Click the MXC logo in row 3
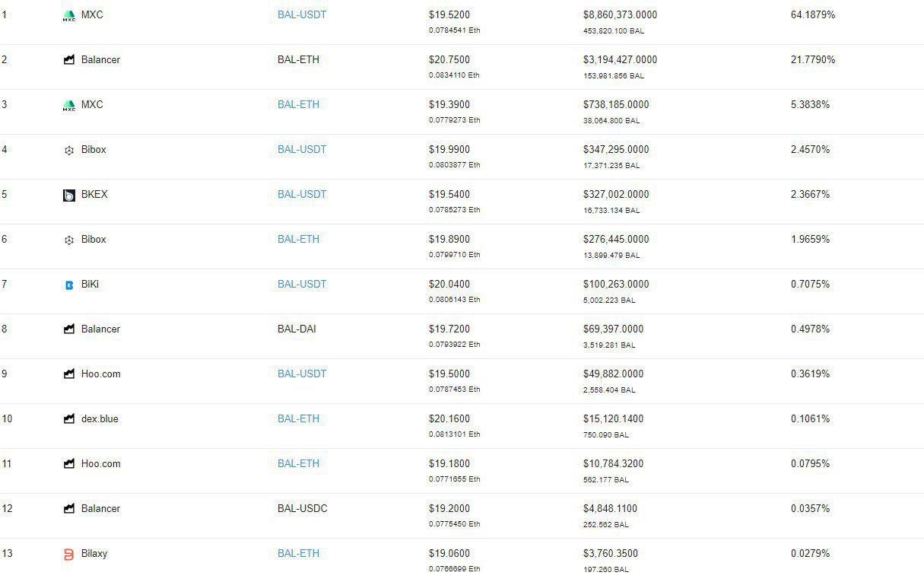This screenshot has width=924, height=582. [69, 106]
